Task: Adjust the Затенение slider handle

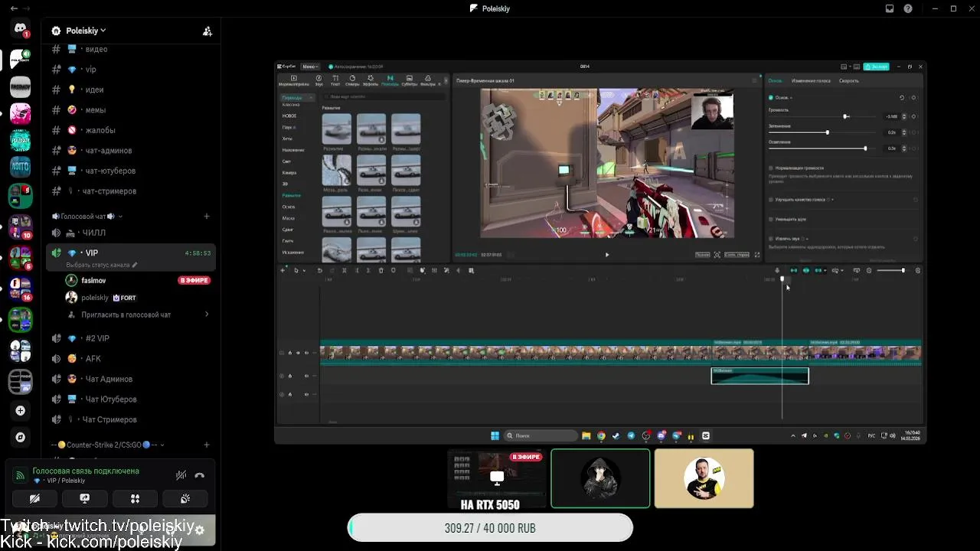Action: [827, 132]
